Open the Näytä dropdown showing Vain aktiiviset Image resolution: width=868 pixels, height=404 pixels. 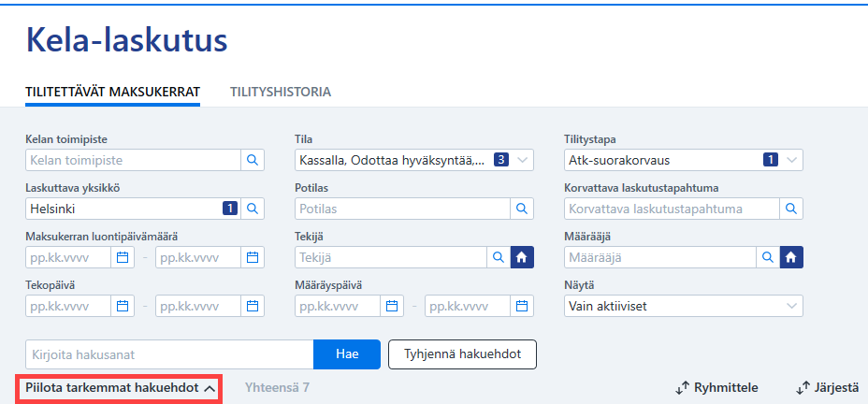[x=684, y=306]
